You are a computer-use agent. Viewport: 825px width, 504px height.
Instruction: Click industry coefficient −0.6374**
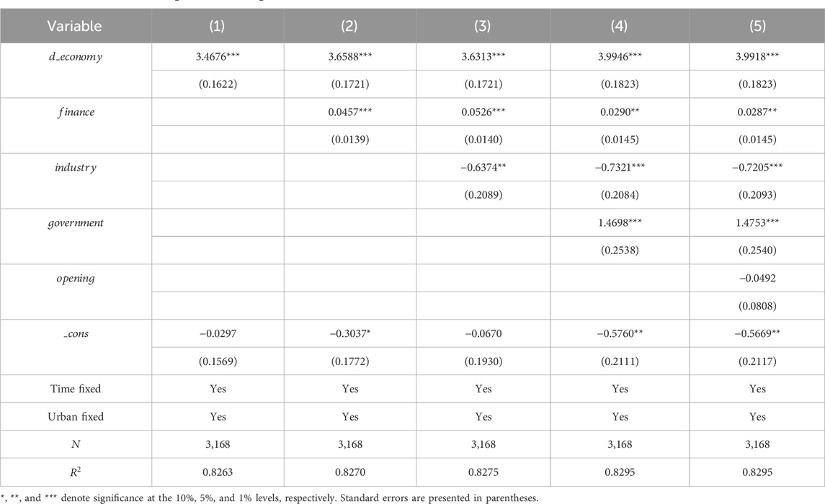[483, 168]
